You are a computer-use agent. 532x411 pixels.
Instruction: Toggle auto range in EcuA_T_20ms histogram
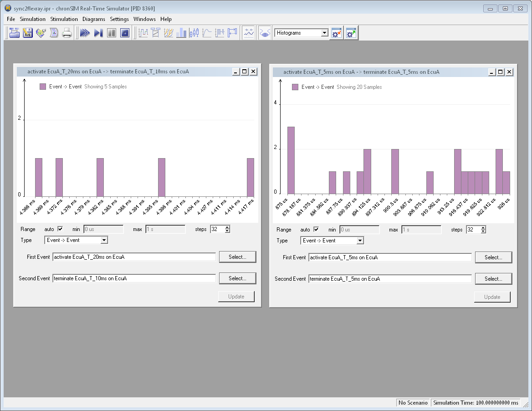coord(60,229)
